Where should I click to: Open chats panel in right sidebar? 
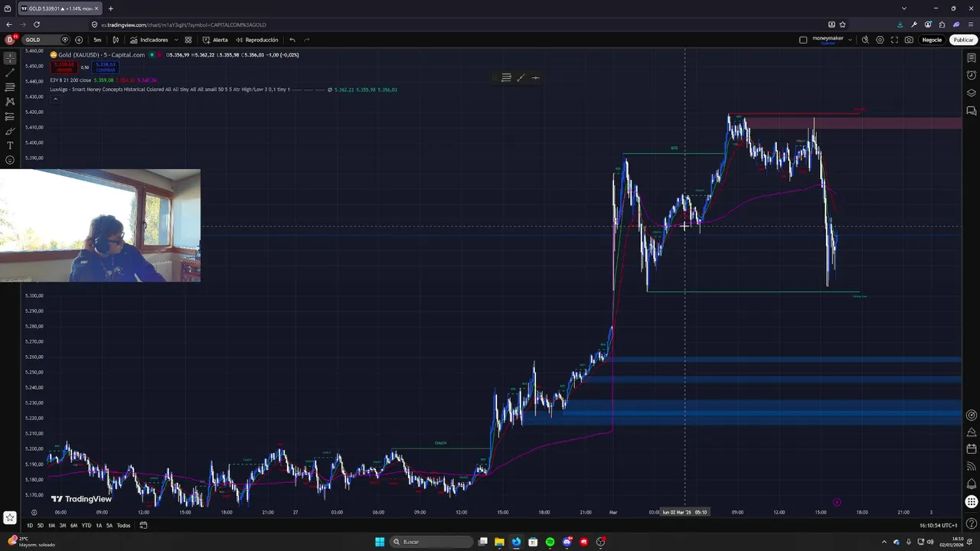pyautogui.click(x=972, y=111)
